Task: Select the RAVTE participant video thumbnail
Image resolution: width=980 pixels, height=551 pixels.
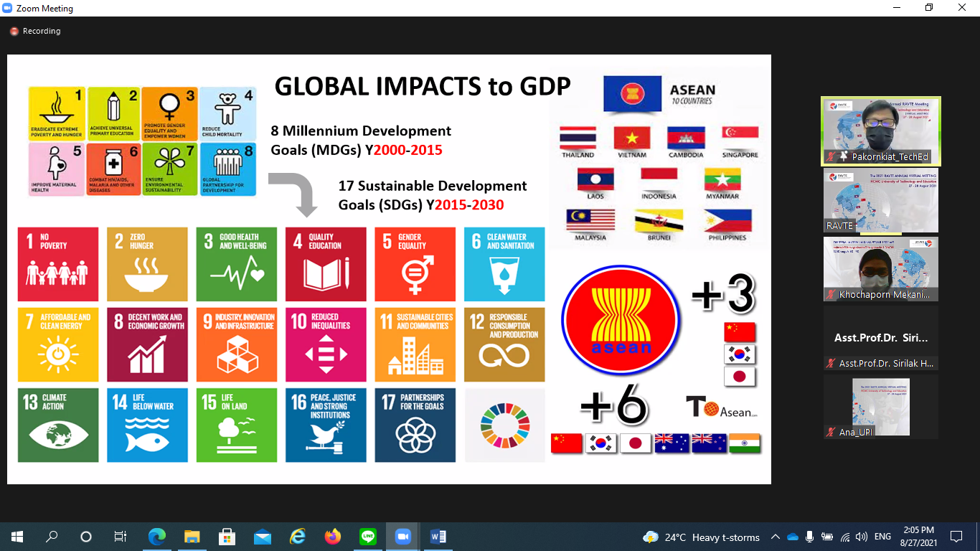Action: click(880, 201)
